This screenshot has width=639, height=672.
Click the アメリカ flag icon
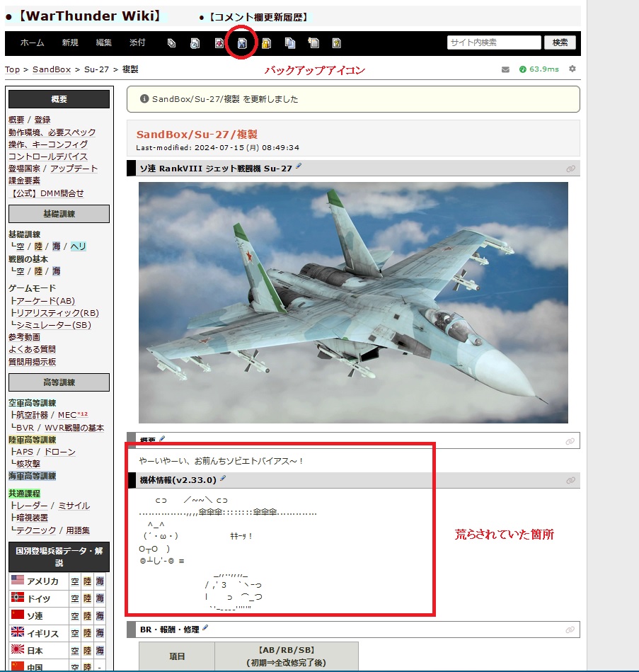(x=18, y=580)
